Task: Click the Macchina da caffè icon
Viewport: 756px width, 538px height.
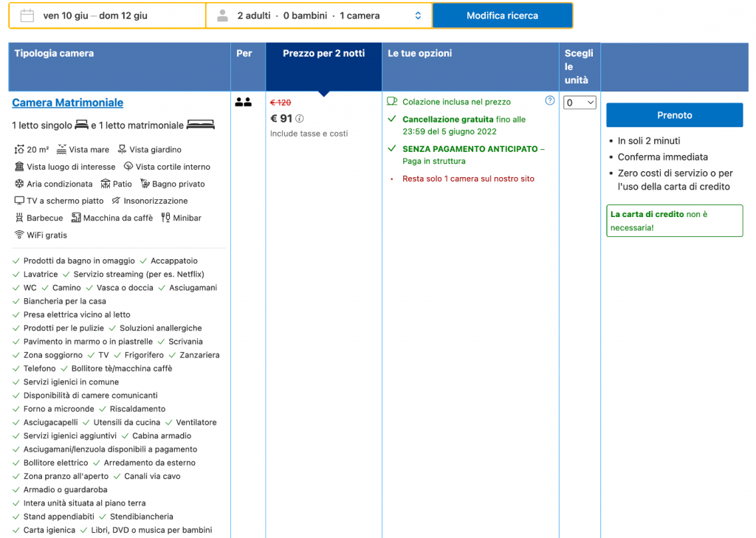Action: [x=76, y=218]
